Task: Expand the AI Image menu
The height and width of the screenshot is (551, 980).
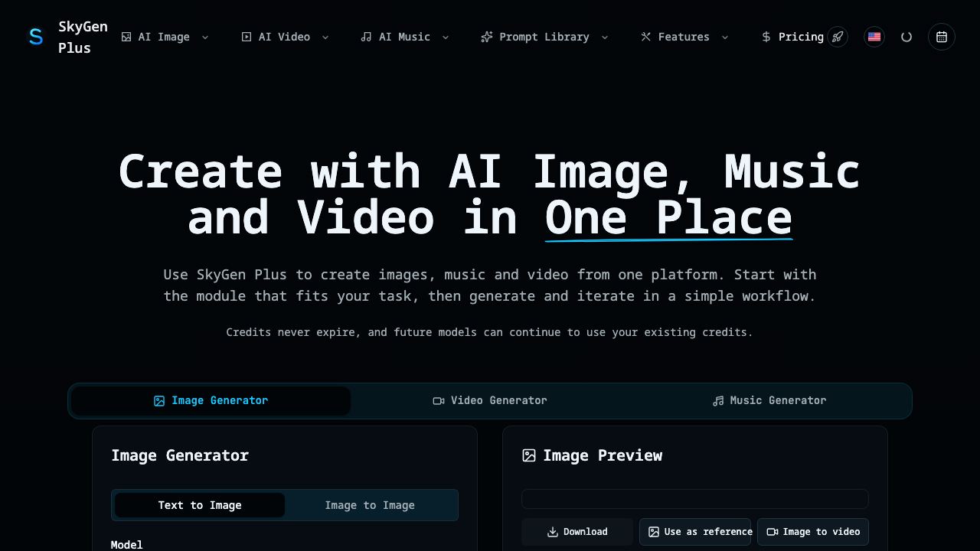Action: click(x=165, y=37)
